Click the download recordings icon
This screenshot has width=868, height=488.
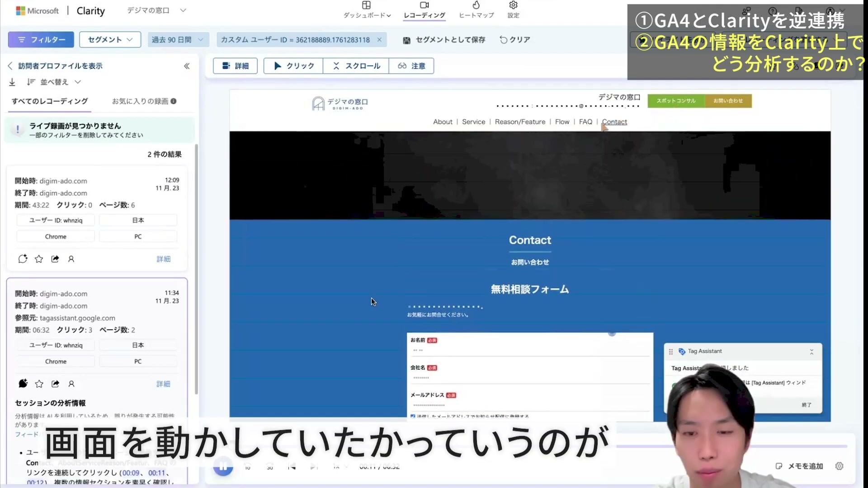click(12, 82)
